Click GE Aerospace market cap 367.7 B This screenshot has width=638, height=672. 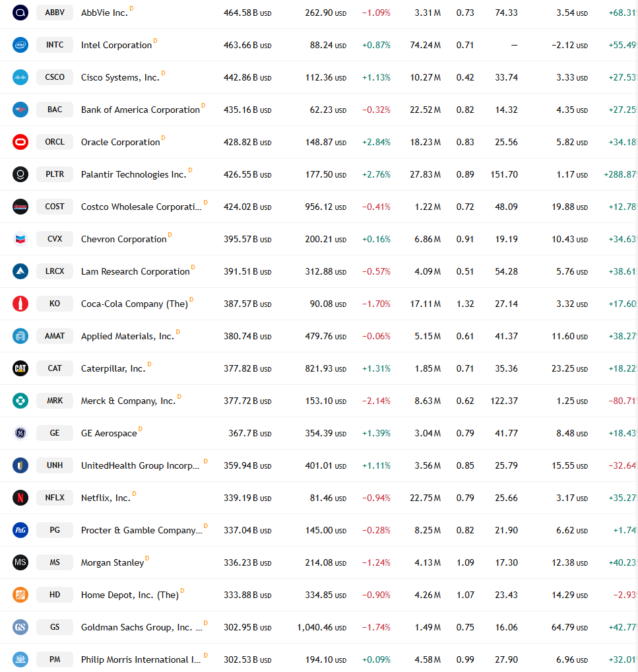[250, 433]
